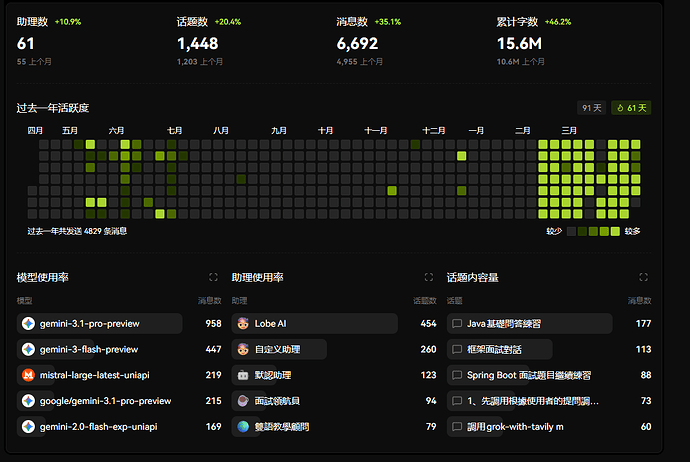Click the 四月 month label on the heatmap

click(x=35, y=131)
